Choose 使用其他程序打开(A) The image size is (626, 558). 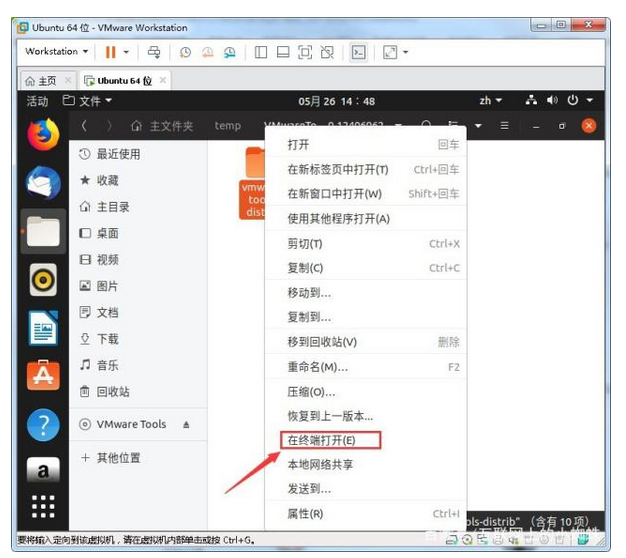(366, 219)
